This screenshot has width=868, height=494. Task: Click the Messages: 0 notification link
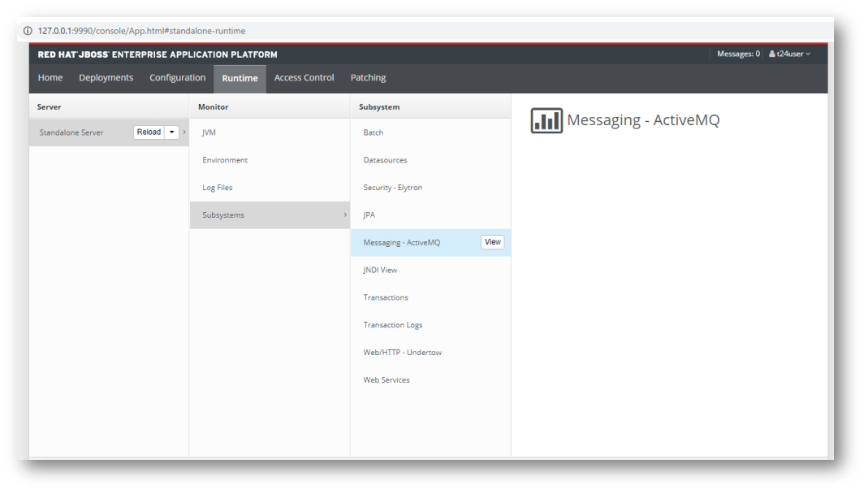point(738,54)
